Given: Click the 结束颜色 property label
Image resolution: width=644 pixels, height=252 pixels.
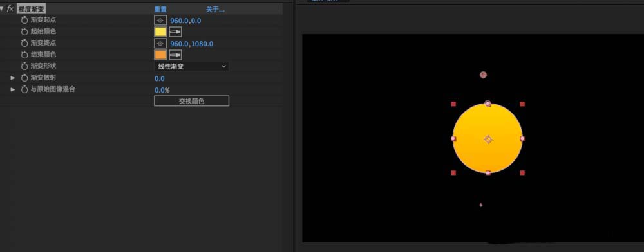Looking at the screenshot, I should (x=43, y=55).
